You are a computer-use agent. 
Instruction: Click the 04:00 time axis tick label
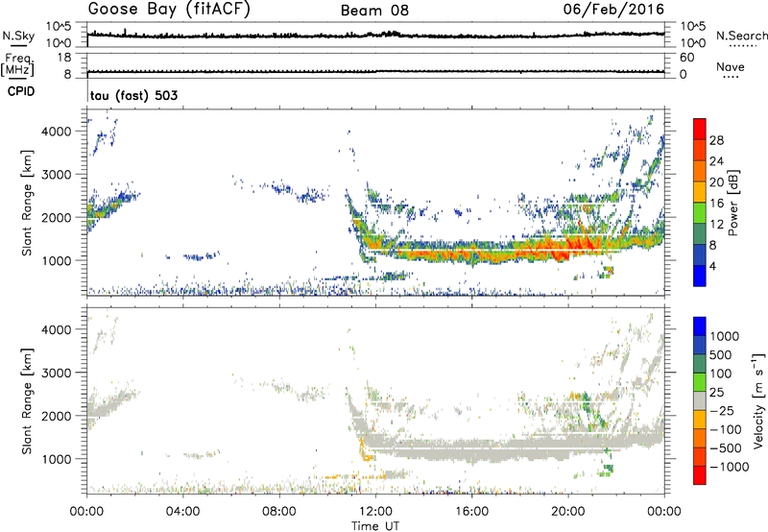pos(182,512)
